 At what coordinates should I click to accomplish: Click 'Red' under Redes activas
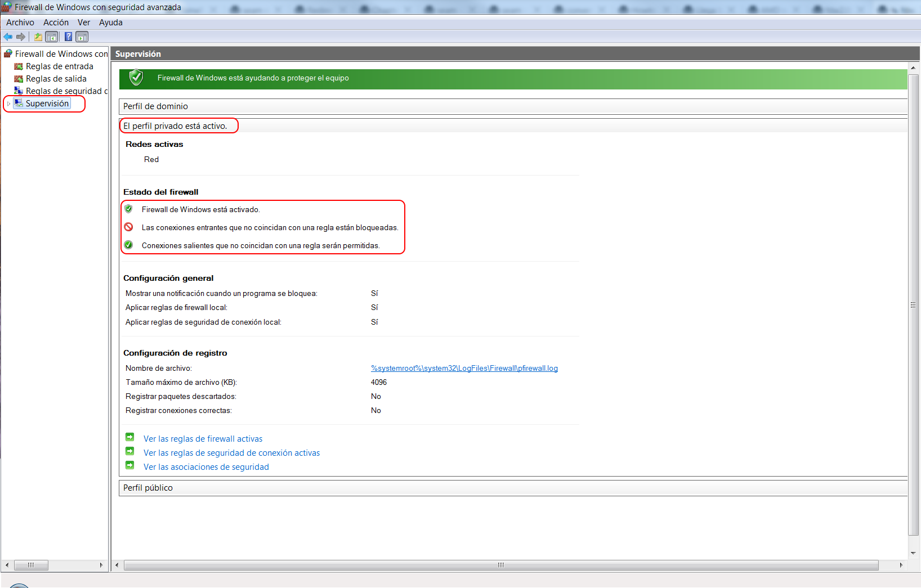click(x=151, y=159)
